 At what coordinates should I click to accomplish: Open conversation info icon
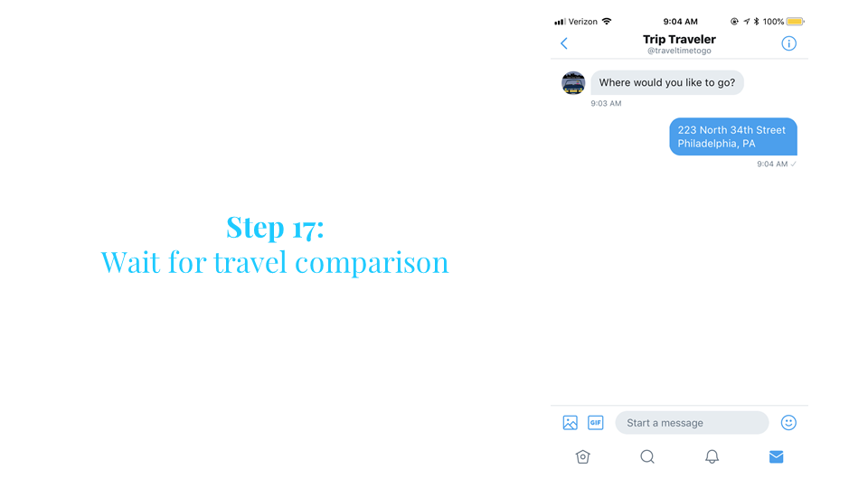click(788, 43)
